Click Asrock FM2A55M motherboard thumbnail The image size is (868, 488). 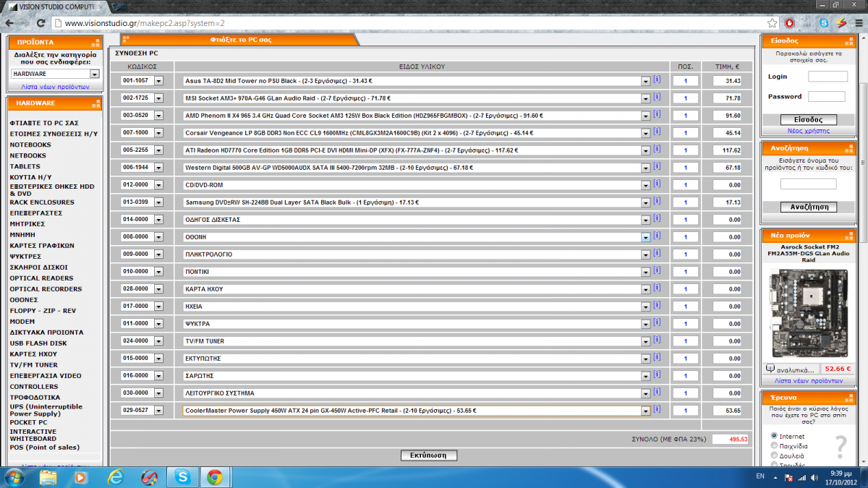[x=808, y=312]
